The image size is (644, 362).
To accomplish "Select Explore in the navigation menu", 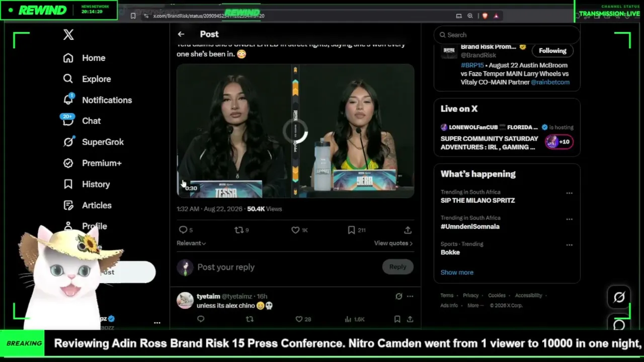I will tap(96, 79).
